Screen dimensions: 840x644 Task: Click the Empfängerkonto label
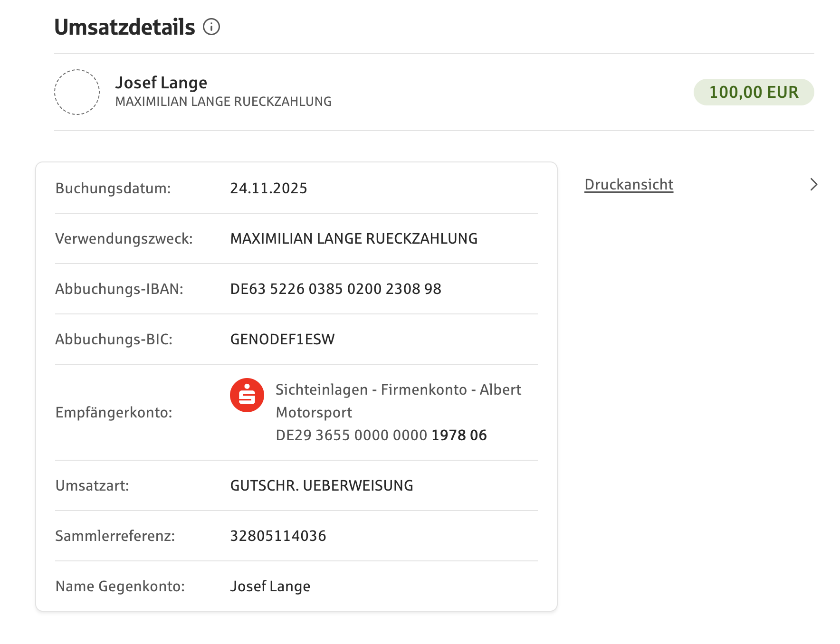tap(114, 412)
